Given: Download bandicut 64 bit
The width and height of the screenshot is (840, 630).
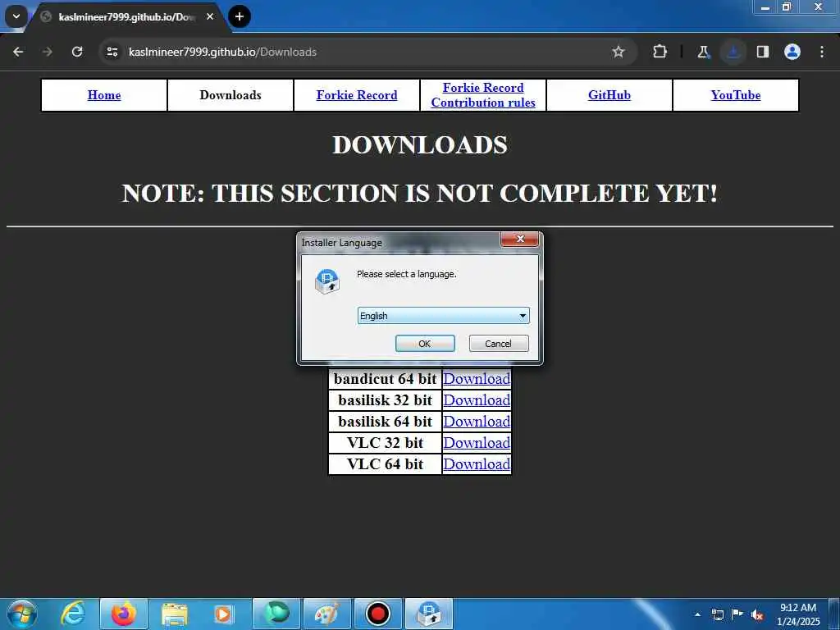Looking at the screenshot, I should click(x=477, y=379).
